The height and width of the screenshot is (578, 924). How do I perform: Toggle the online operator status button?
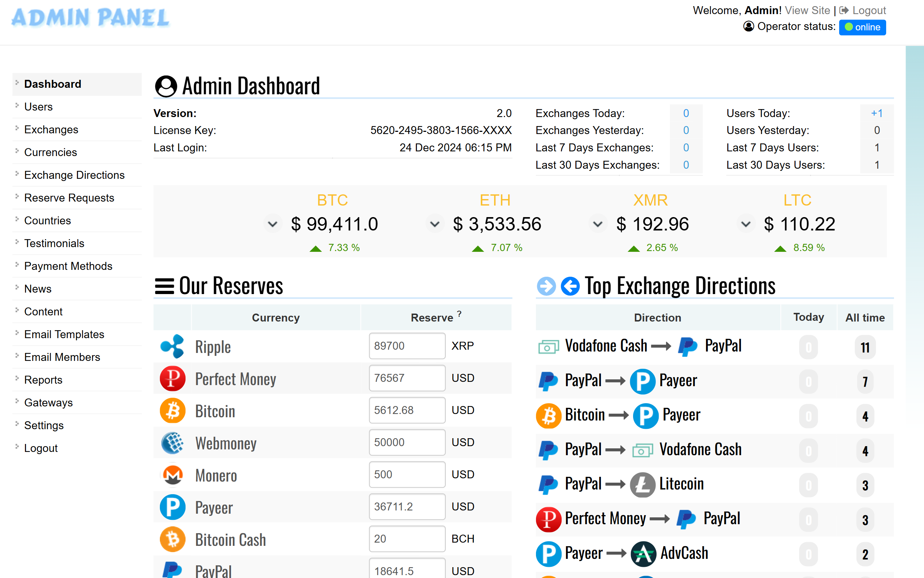point(862,27)
